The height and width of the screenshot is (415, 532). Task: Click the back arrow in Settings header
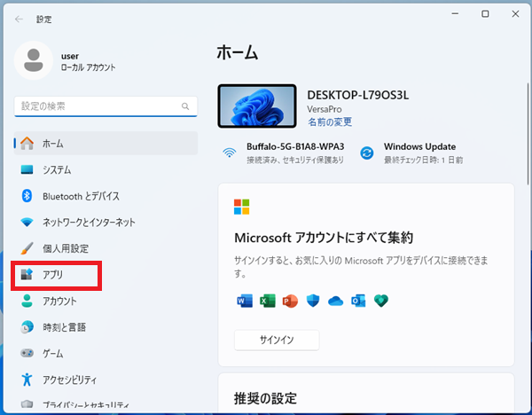coord(19,20)
